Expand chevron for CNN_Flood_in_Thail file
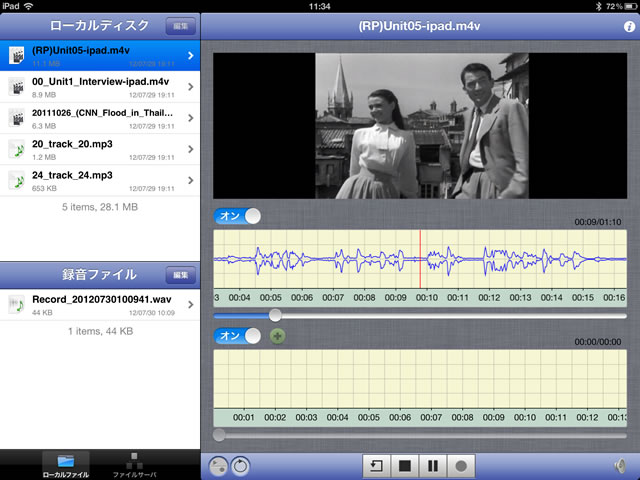640x480 pixels. [x=191, y=118]
